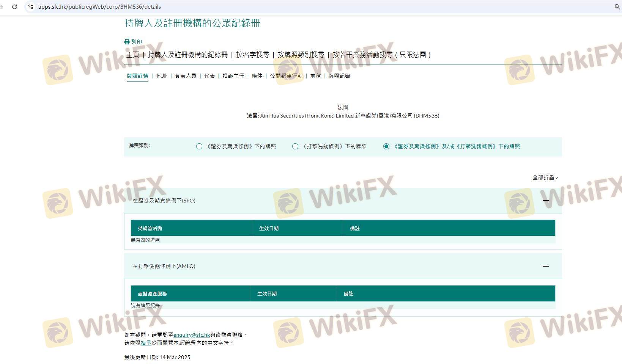Click the 列印 printer icon
This screenshot has width=622, height=364.
[127, 42]
